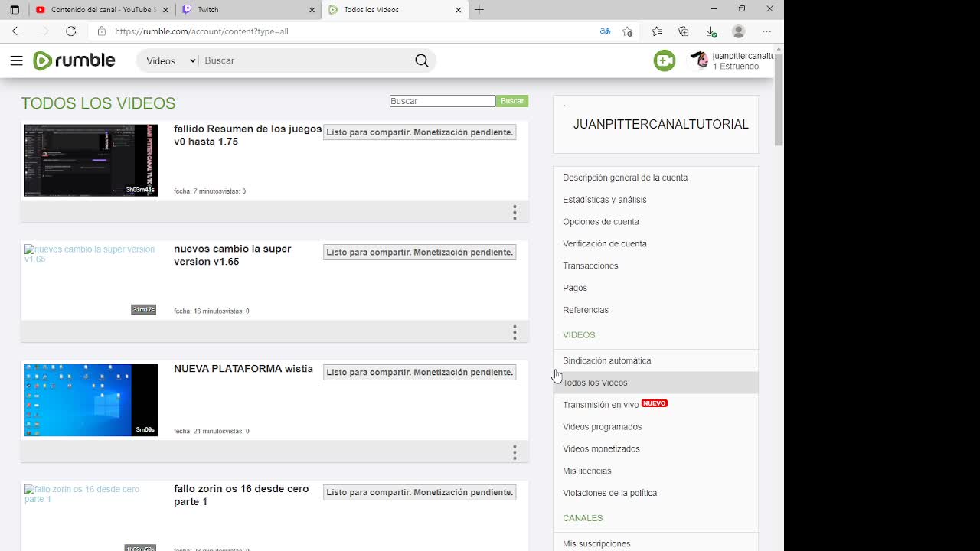The width and height of the screenshot is (980, 551).
Task: Click status button for fallido Resumen video
Action: click(420, 132)
